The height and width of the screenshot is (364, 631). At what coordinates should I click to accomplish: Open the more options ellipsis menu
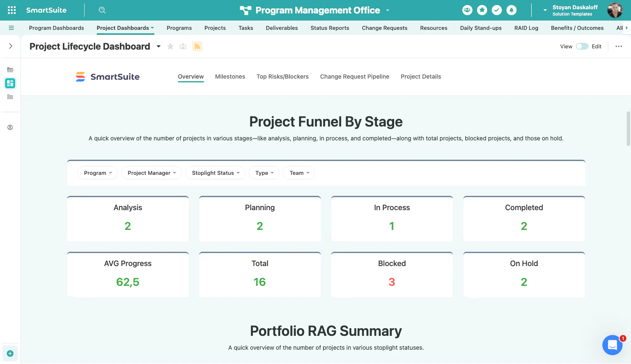coord(618,46)
